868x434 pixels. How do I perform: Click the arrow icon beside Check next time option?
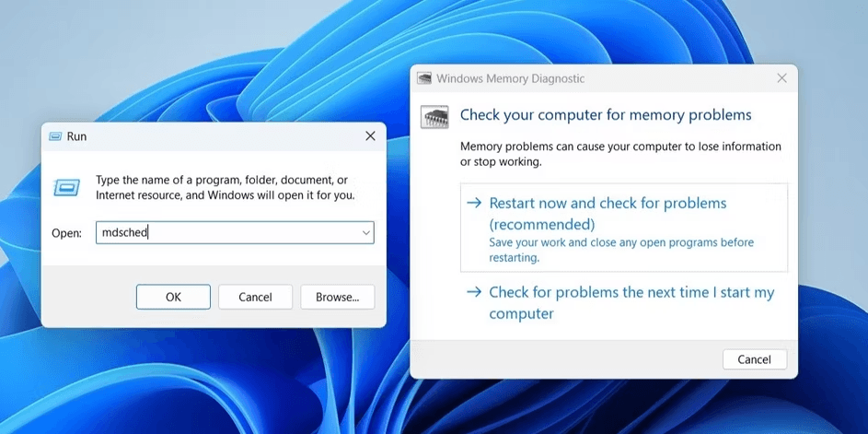coord(474,292)
